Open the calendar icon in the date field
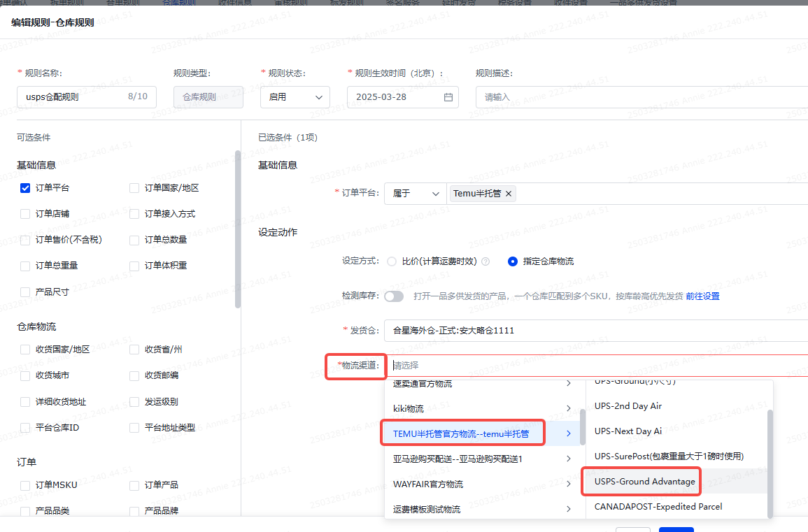Viewport: 808px width, 532px height. 448,97
